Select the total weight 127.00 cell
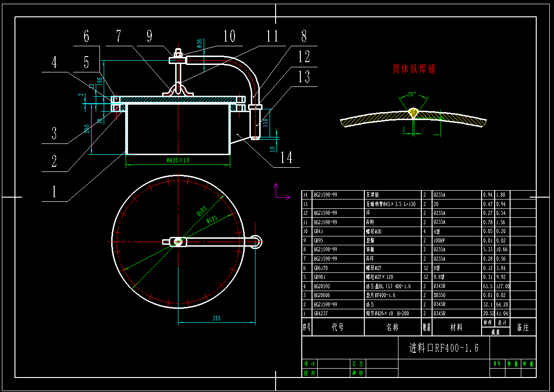The height and width of the screenshot is (392, 554). tap(503, 286)
